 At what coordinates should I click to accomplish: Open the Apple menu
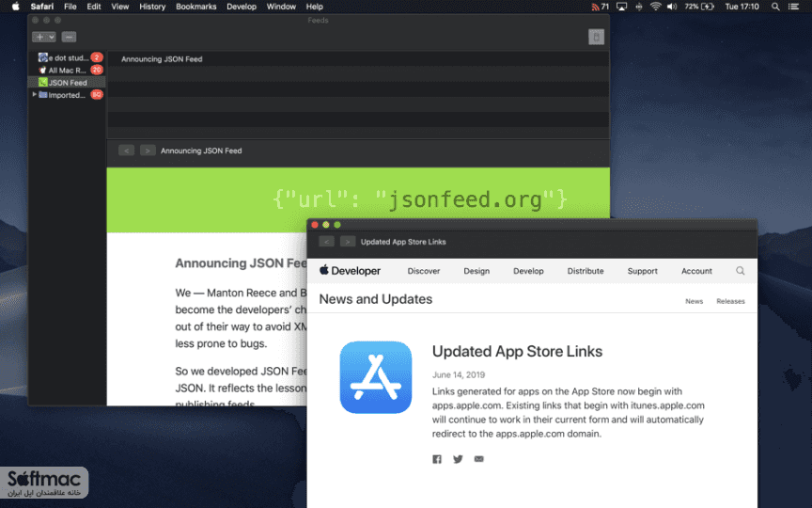point(16,7)
